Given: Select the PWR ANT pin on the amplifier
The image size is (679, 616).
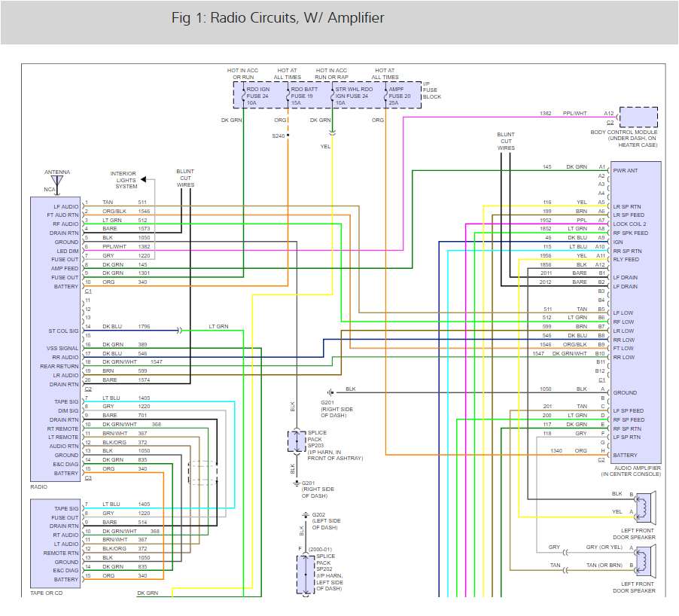Looking at the screenshot, I should click(626, 171).
